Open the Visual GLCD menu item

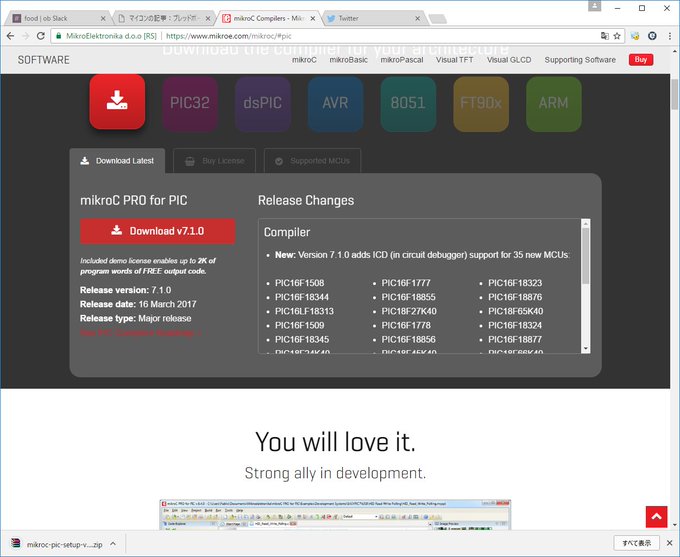tap(509, 60)
